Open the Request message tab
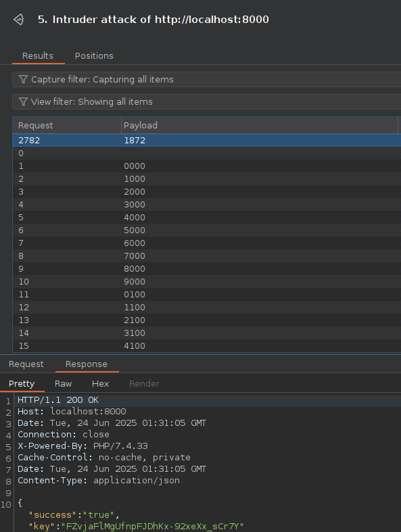 pos(26,364)
